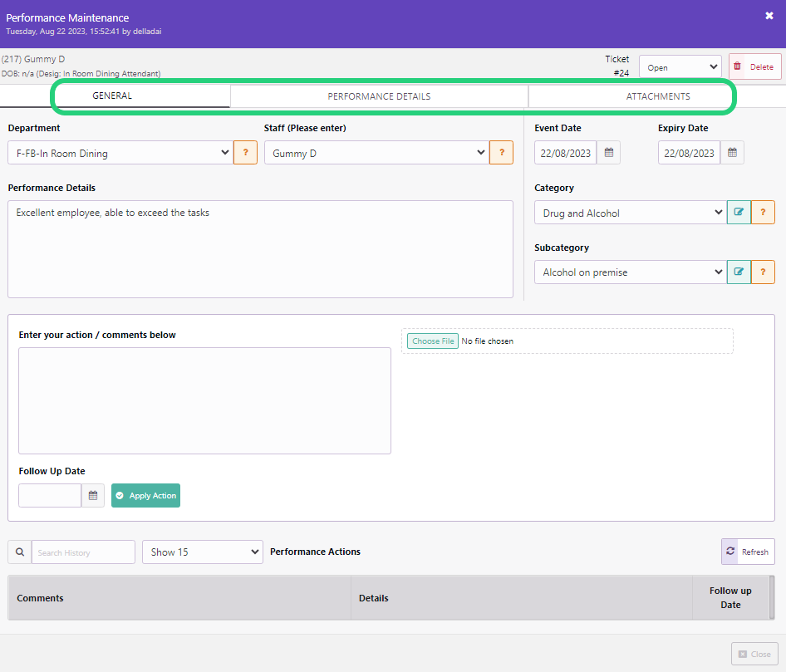786x672 pixels.
Task: Click the Follow up Date column header
Action: [x=730, y=597]
